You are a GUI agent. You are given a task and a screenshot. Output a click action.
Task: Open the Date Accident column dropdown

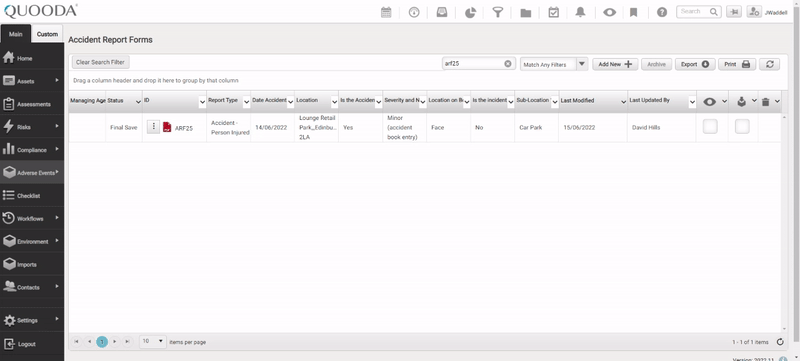coord(290,102)
